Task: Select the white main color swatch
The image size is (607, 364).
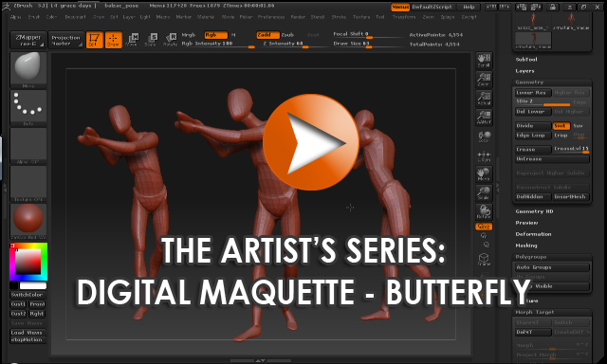Action: [33, 285]
